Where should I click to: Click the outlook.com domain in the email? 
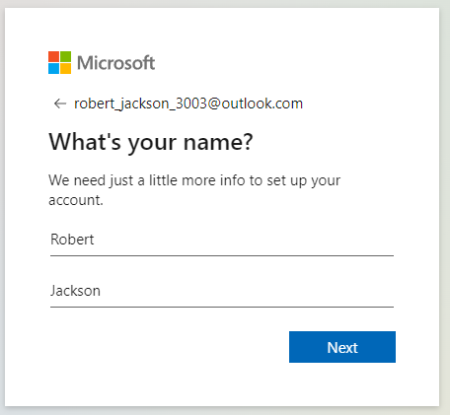pyautogui.click(x=262, y=104)
